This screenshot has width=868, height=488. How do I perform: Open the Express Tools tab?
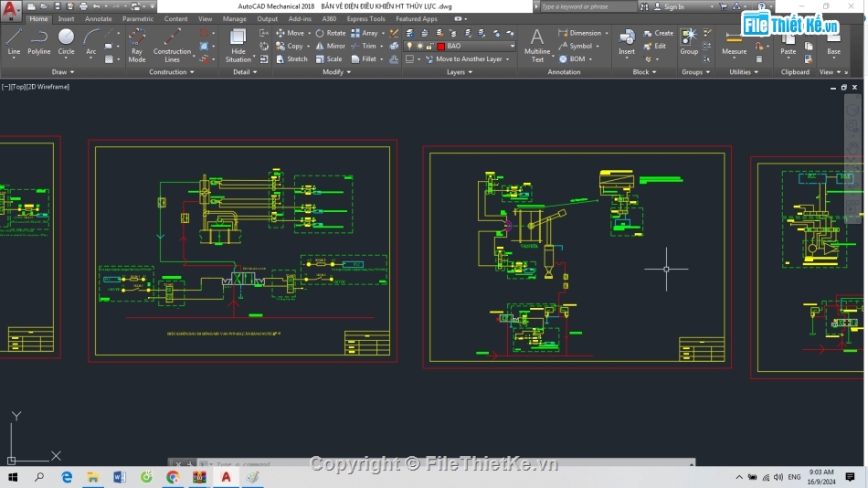pos(365,19)
